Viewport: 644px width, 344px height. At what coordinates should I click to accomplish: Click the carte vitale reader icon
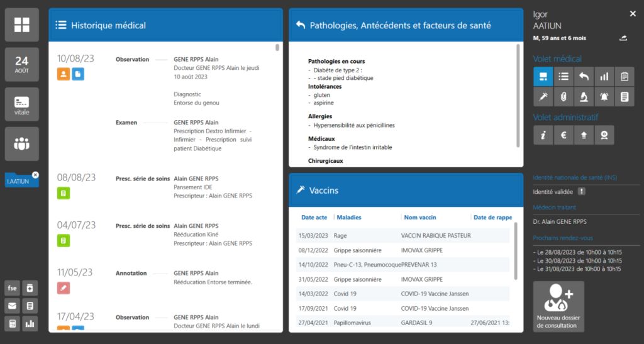pos(22,104)
